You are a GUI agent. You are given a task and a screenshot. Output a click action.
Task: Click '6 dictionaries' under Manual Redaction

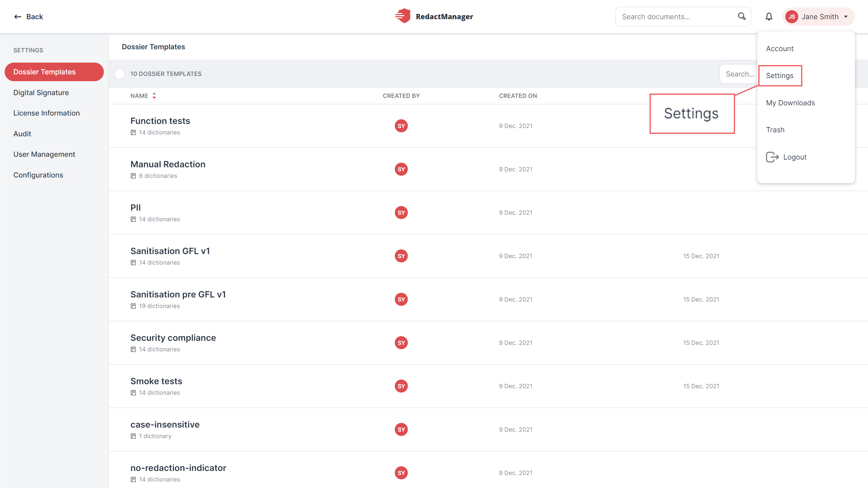point(158,176)
